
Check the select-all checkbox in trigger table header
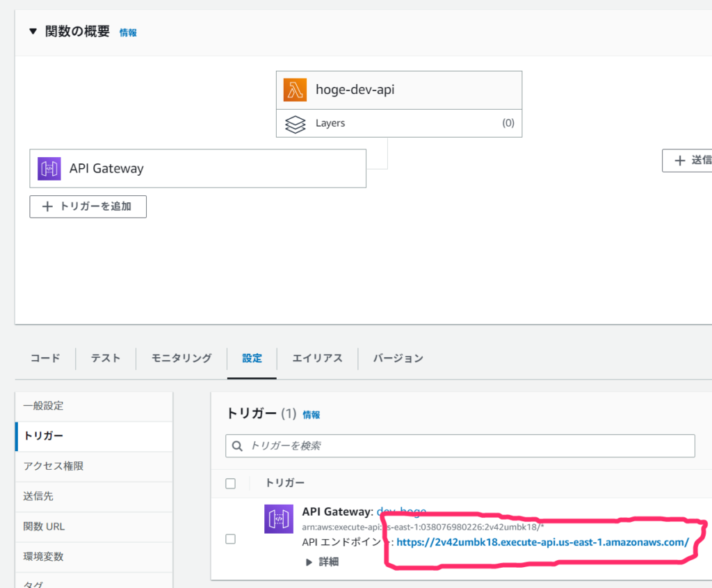point(230,482)
